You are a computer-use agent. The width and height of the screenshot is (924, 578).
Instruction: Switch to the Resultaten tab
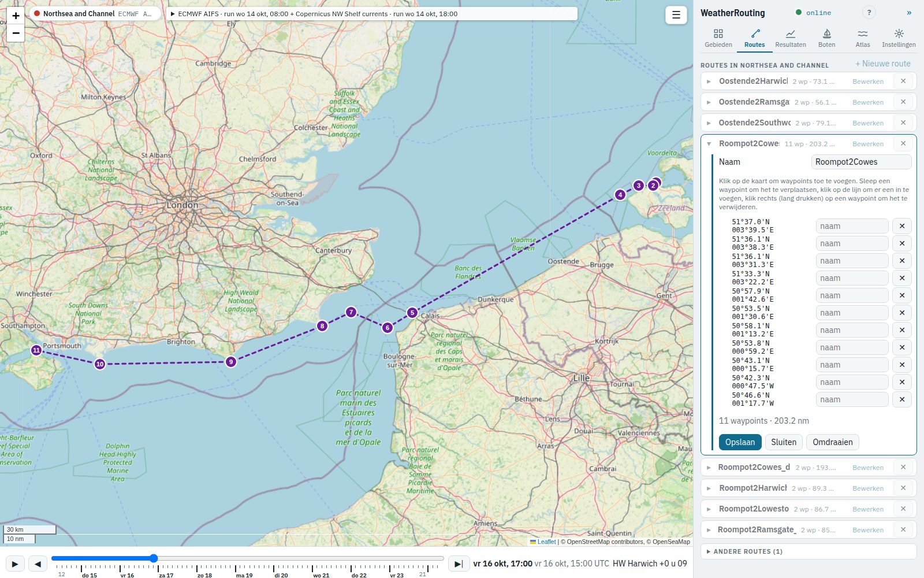790,38
